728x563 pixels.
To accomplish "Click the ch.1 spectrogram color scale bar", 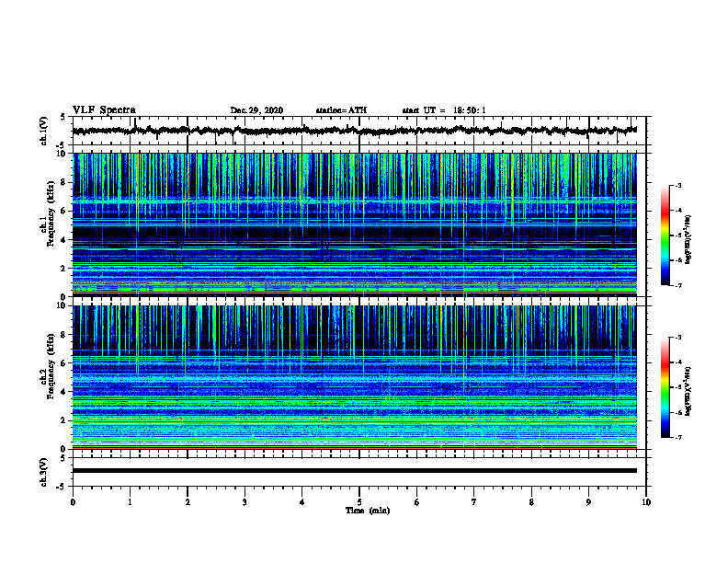I will coord(665,236).
